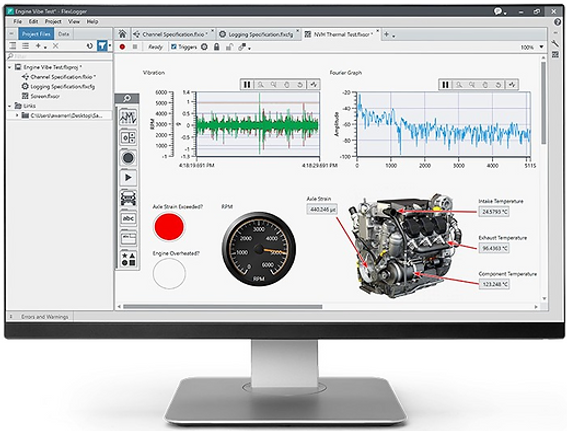Switch to the Logging Specification.flxcfg tab
The width and height of the screenshot is (567, 431).
click(x=257, y=34)
